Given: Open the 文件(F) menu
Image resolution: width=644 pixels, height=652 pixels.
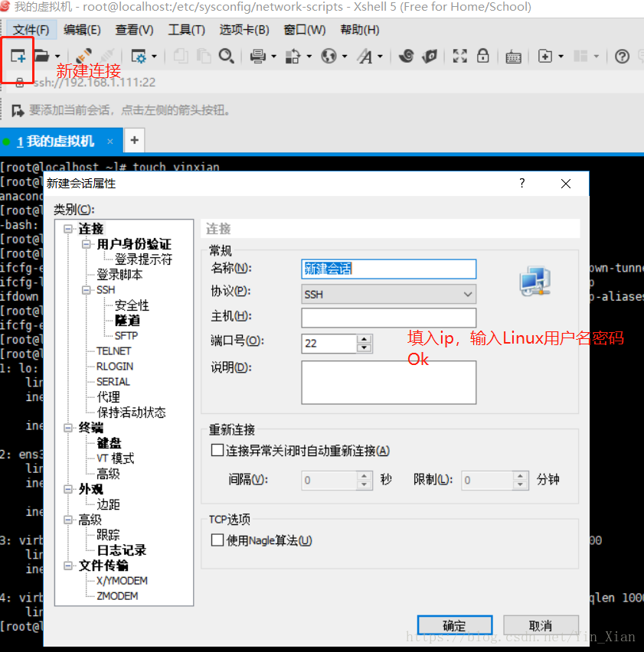Looking at the screenshot, I should (31, 30).
